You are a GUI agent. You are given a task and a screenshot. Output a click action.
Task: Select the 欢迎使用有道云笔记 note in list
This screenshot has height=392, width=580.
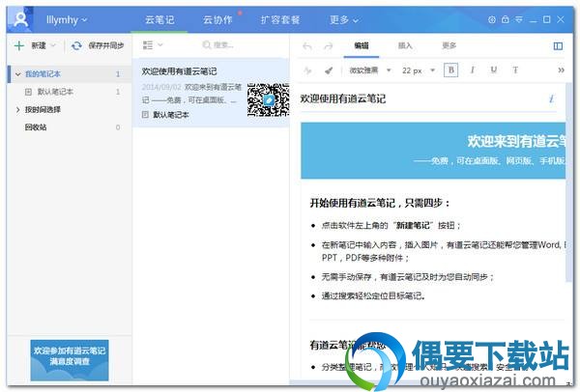[x=211, y=93]
